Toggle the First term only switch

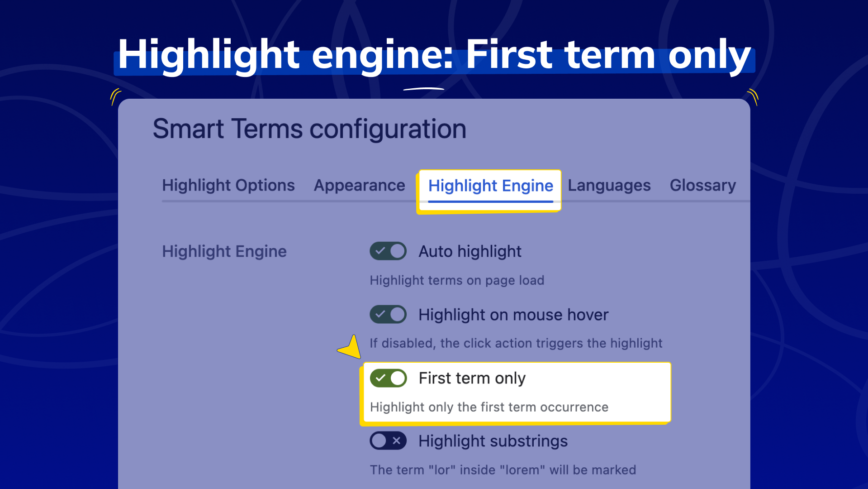[388, 378]
